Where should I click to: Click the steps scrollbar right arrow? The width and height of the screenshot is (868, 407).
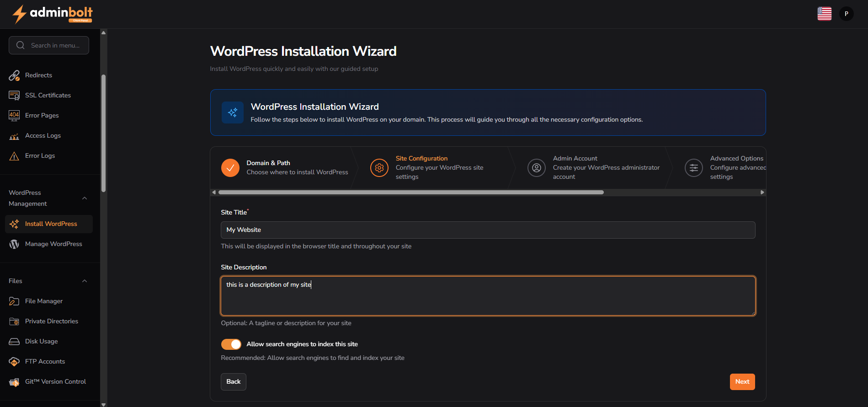tap(762, 193)
